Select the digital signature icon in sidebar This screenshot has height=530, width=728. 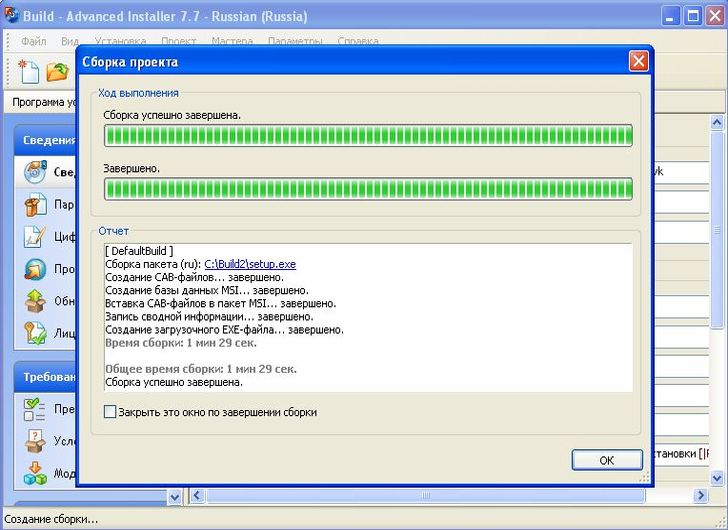point(35,236)
